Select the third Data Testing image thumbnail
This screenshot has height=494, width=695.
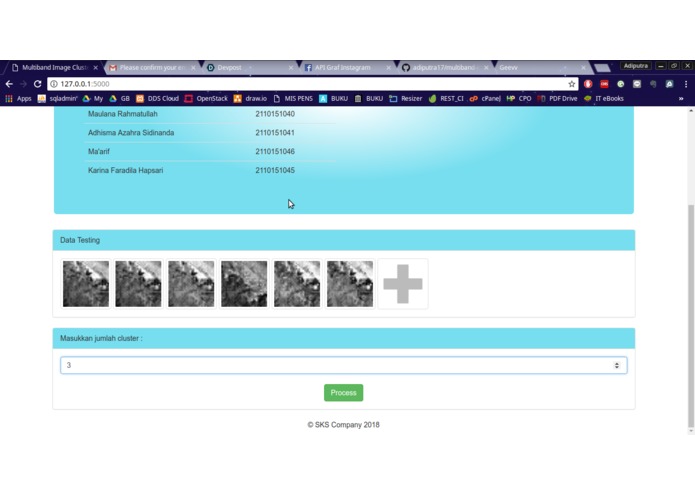click(191, 284)
